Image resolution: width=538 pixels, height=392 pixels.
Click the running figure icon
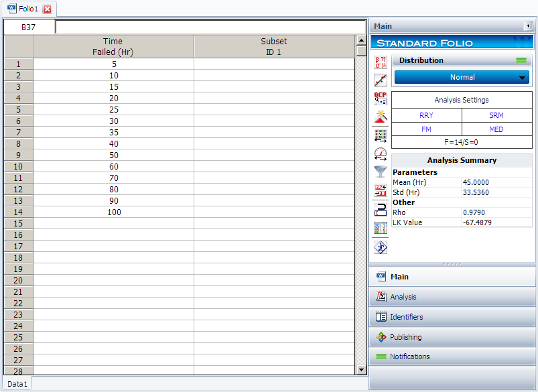pos(381,247)
